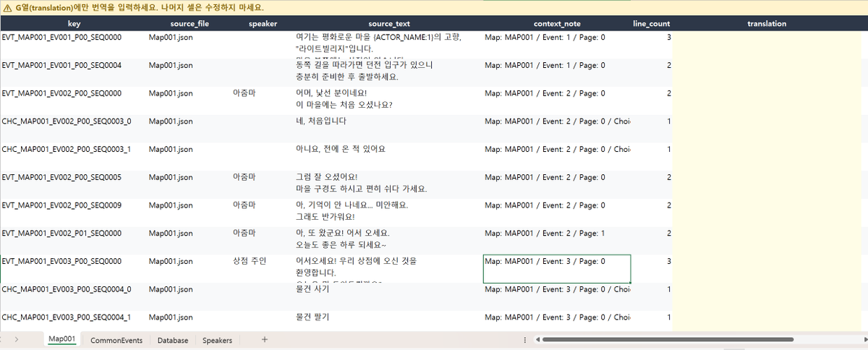Select context note 'Map: MAP001 / Event: 2 / Page: 1'
The width and height of the screenshot is (868, 350).
coord(557,241)
